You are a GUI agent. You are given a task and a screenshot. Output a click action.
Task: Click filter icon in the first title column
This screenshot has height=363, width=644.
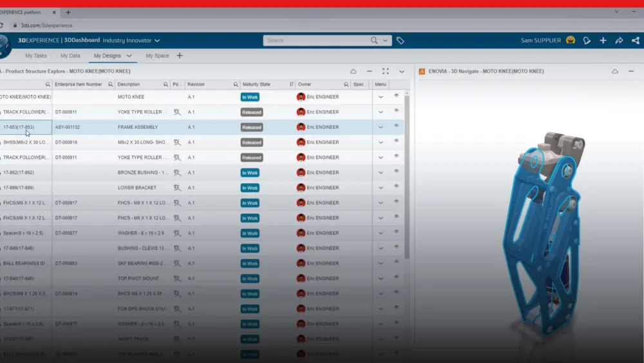coord(48,84)
